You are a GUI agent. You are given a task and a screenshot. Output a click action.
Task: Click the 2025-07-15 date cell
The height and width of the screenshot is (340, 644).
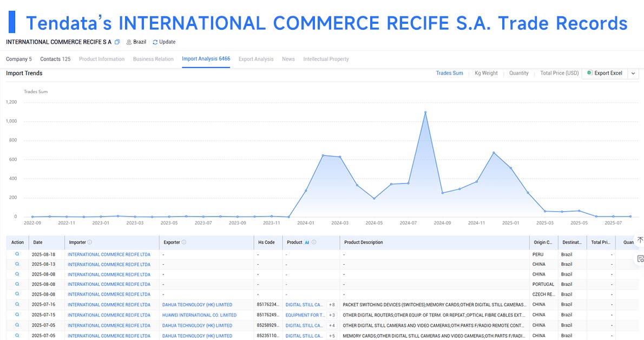(x=43, y=315)
